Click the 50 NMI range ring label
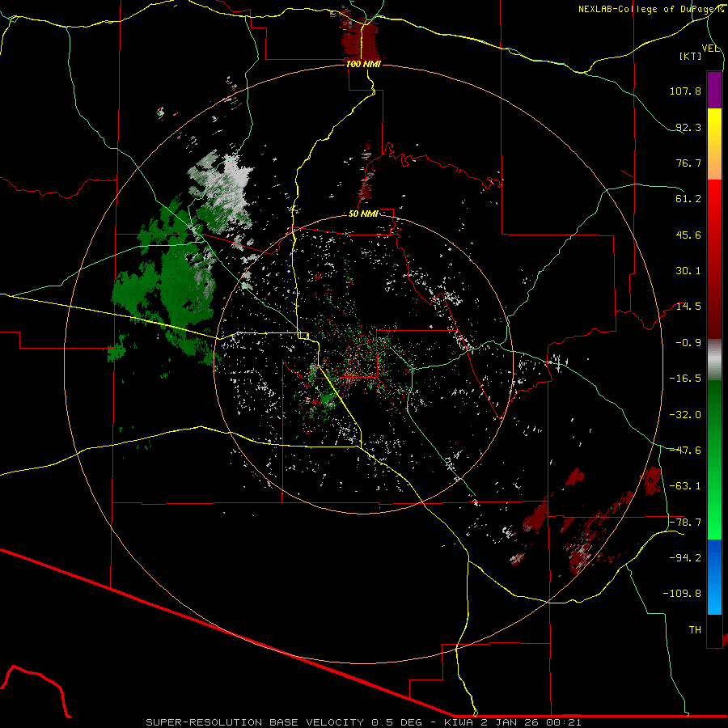728x728 pixels. point(363,214)
